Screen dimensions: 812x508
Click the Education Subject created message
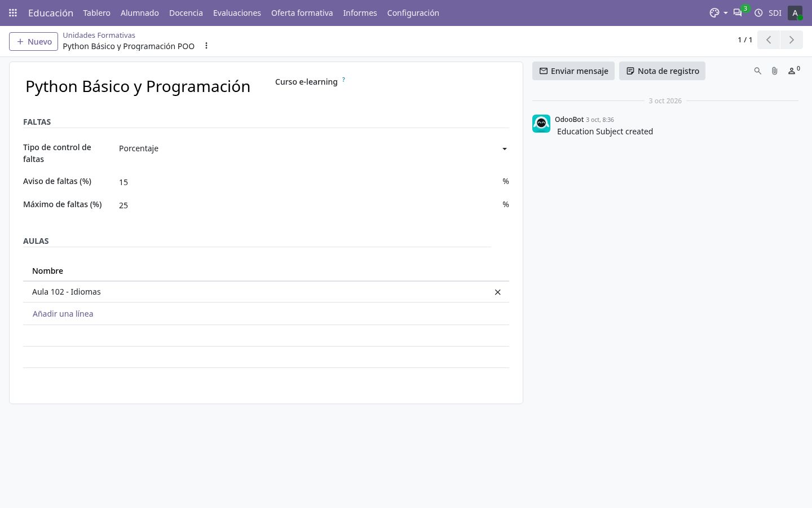(605, 132)
